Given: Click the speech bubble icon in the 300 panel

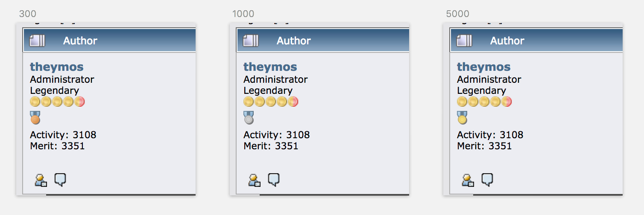Looking at the screenshot, I should tap(60, 180).
